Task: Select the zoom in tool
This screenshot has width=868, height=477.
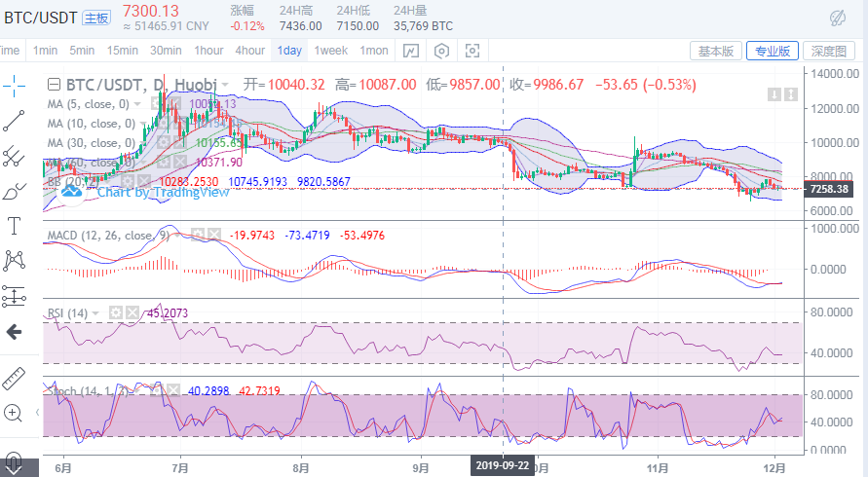Action: [13, 413]
